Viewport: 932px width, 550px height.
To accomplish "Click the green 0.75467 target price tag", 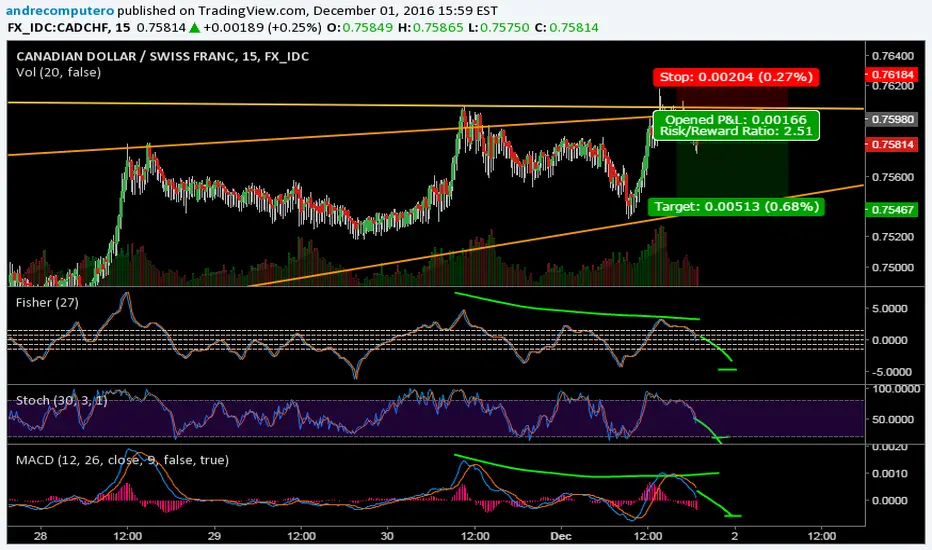I will [892, 209].
